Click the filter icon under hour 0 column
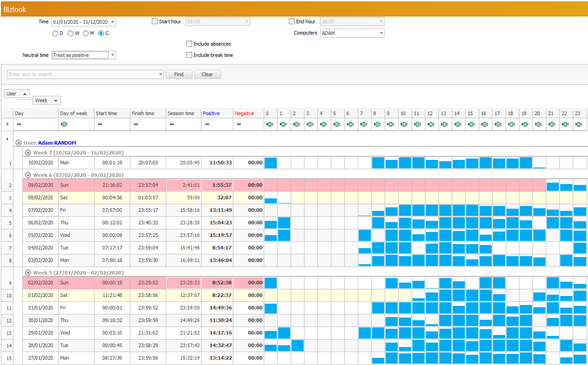 click(x=270, y=125)
